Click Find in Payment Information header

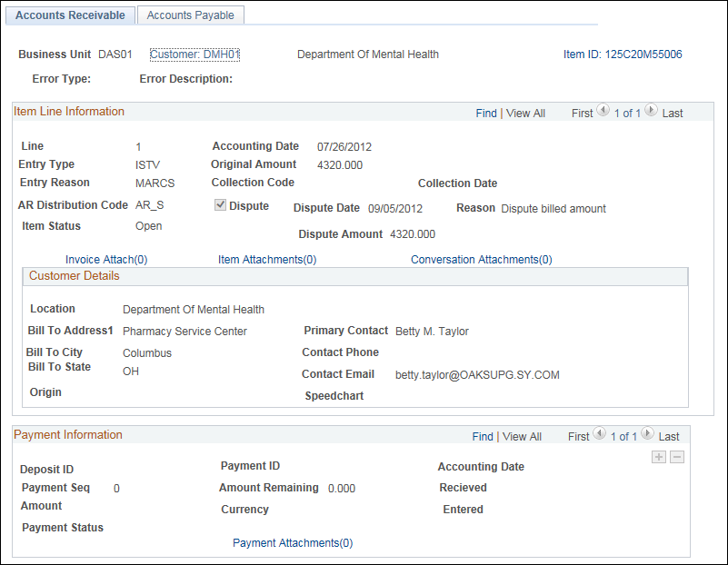[483, 437]
